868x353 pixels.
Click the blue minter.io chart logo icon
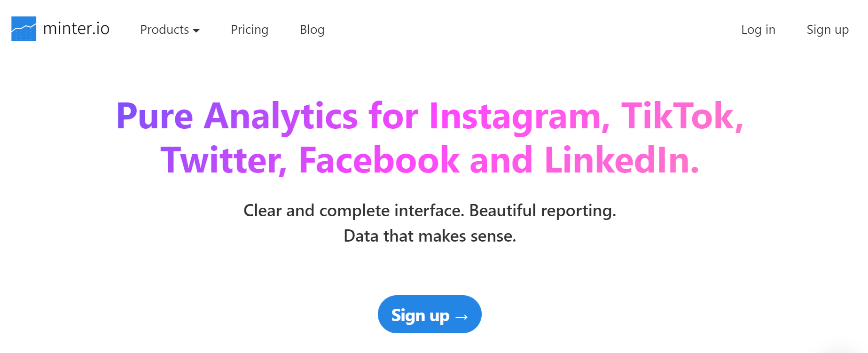(x=23, y=29)
